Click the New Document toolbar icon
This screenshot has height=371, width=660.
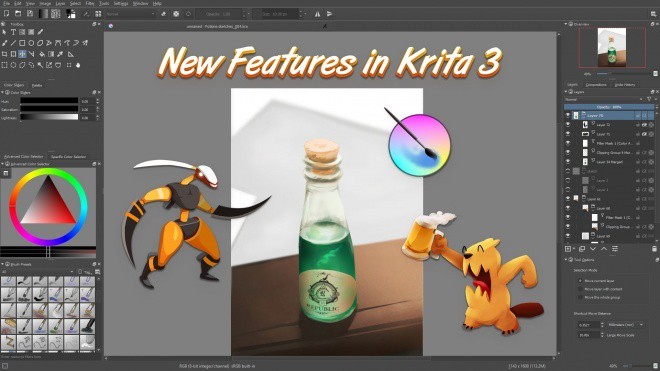click(6, 14)
